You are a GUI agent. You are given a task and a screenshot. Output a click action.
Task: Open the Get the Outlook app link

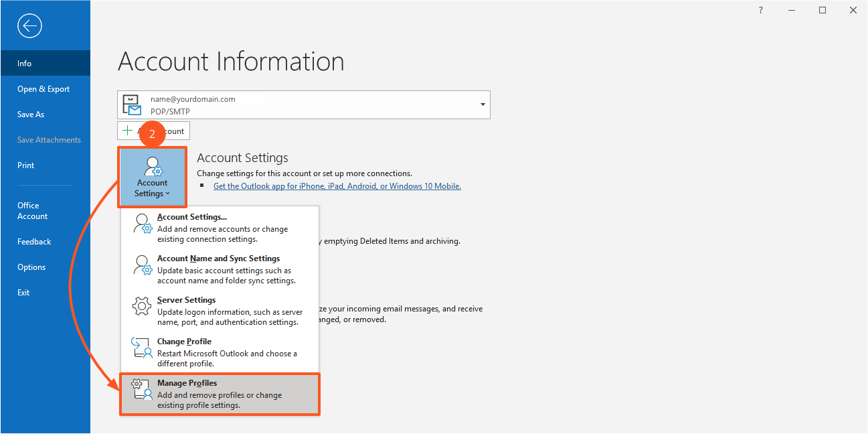tap(337, 186)
